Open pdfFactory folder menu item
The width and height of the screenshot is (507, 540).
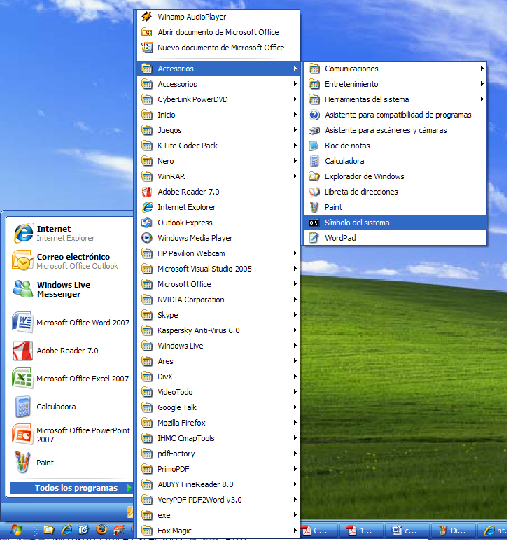click(x=218, y=454)
